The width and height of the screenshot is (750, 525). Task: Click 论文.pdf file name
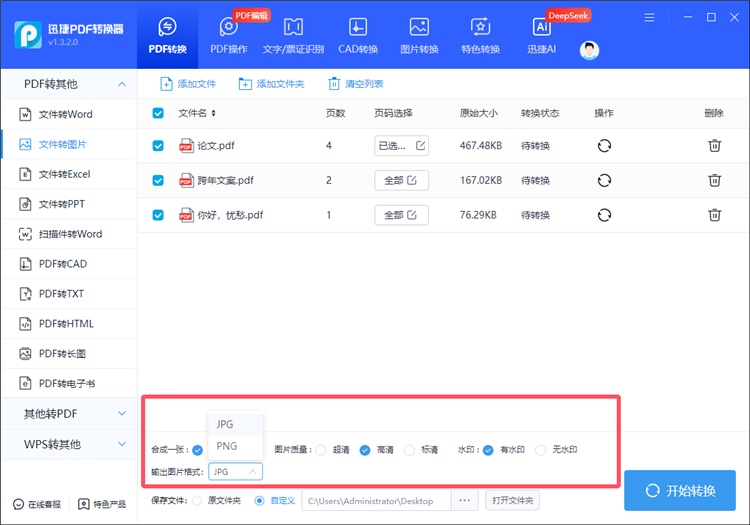pyautogui.click(x=216, y=146)
